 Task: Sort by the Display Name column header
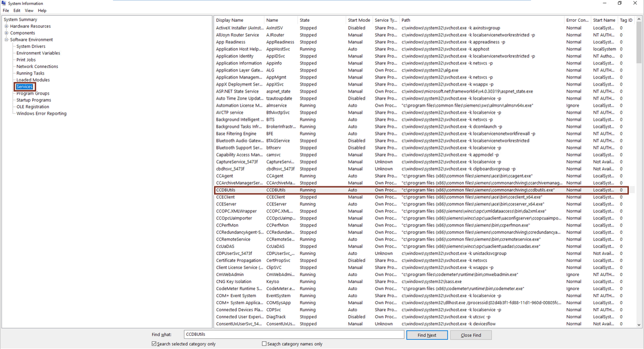coord(239,20)
